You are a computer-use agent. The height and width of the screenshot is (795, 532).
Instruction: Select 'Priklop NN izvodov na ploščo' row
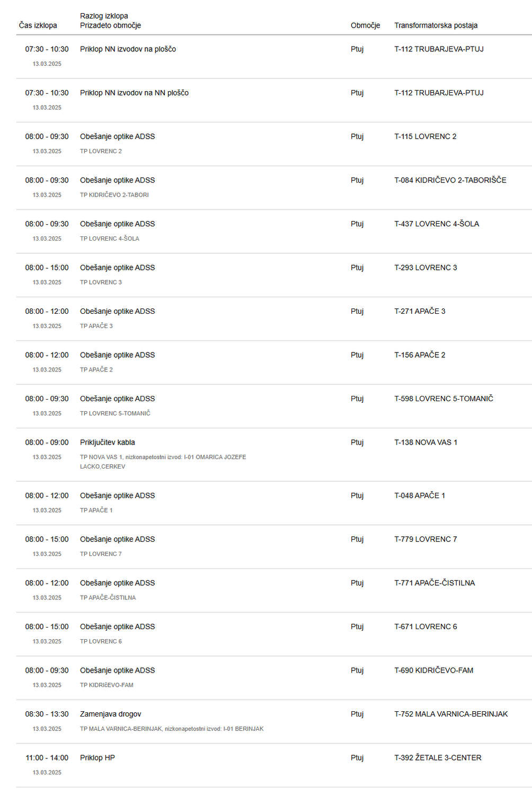pyautogui.click(x=274, y=57)
